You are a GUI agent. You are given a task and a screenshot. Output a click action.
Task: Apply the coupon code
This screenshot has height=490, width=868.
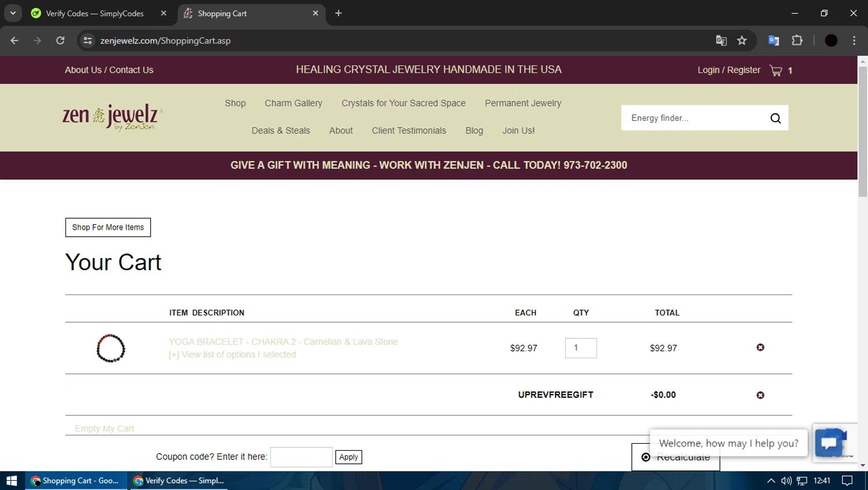pyautogui.click(x=348, y=457)
